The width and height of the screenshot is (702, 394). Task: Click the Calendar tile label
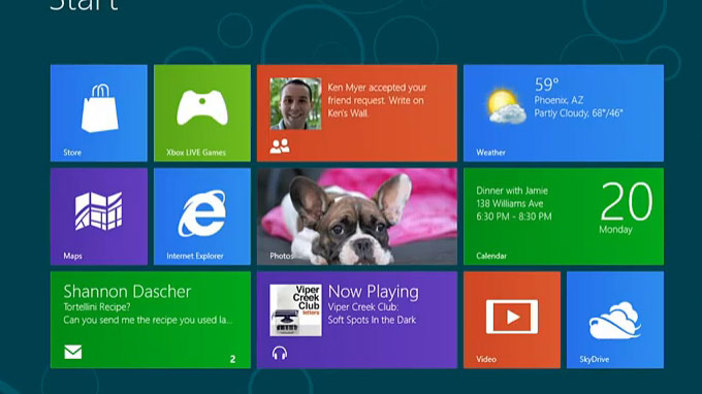click(492, 256)
